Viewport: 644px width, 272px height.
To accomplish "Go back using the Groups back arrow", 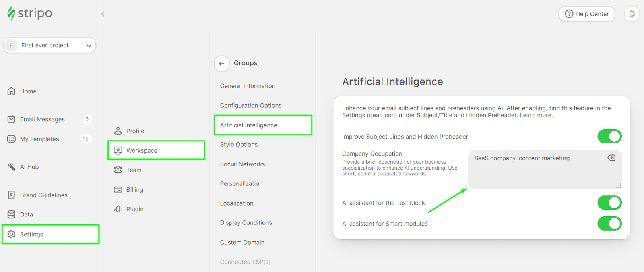I will (x=221, y=63).
